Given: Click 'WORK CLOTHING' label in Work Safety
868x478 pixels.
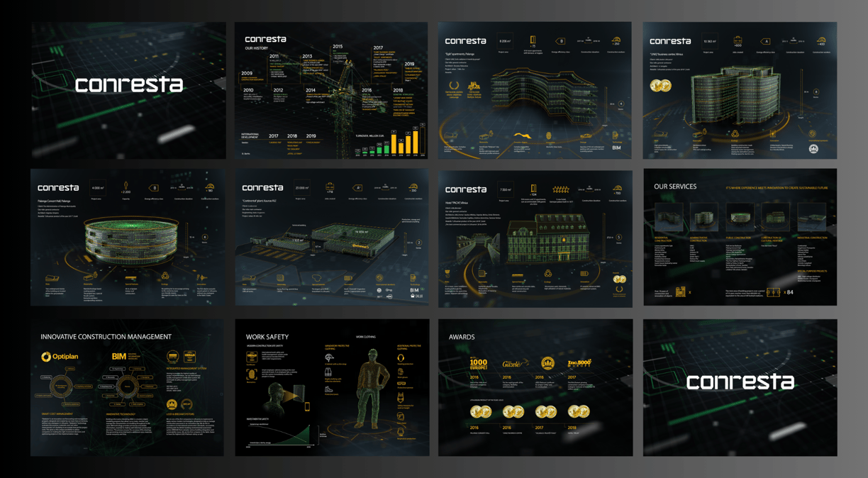Looking at the screenshot, I should click(366, 337).
